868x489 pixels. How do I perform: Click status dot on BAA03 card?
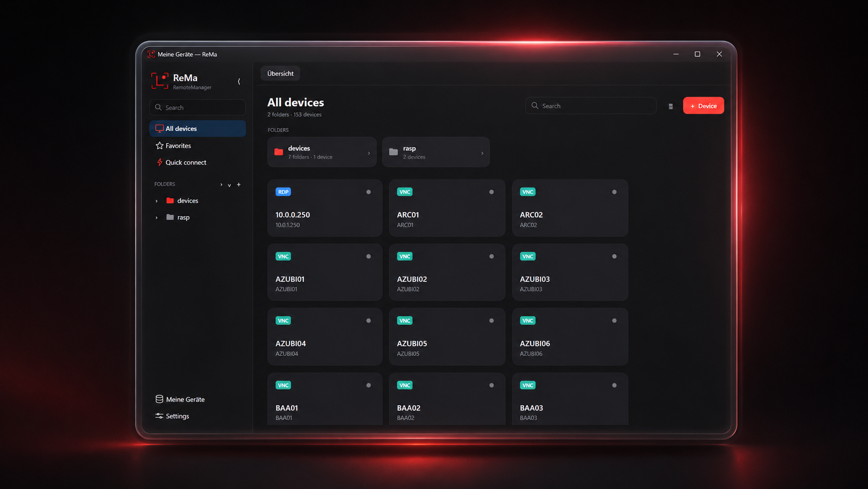(x=614, y=386)
